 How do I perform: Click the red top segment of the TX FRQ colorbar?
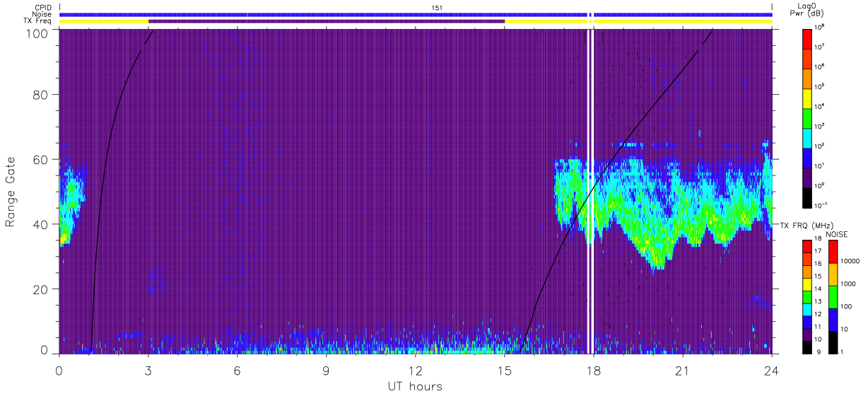coord(807,247)
